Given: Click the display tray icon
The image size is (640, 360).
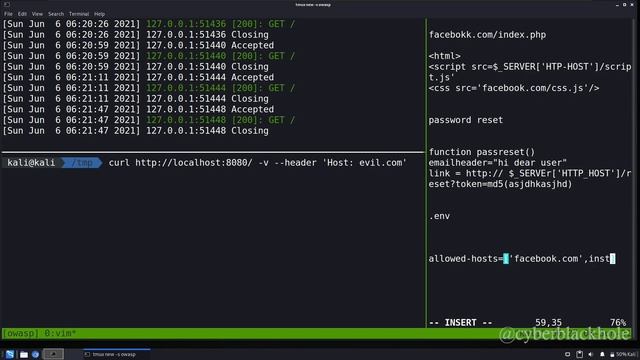Looking at the screenshot, I should pyautogui.click(x=567, y=354).
